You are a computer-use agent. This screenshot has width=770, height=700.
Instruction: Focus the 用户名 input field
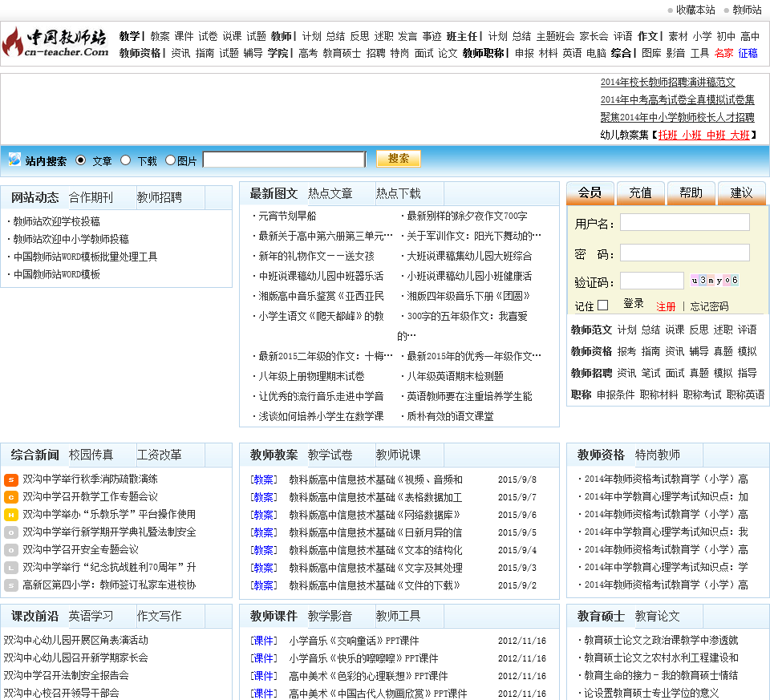pyautogui.click(x=685, y=222)
